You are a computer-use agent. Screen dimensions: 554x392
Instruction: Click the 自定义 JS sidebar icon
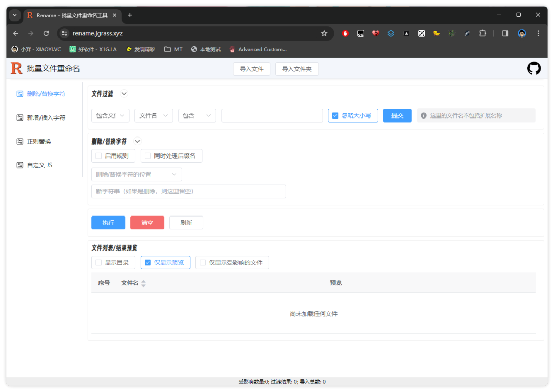[20, 165]
